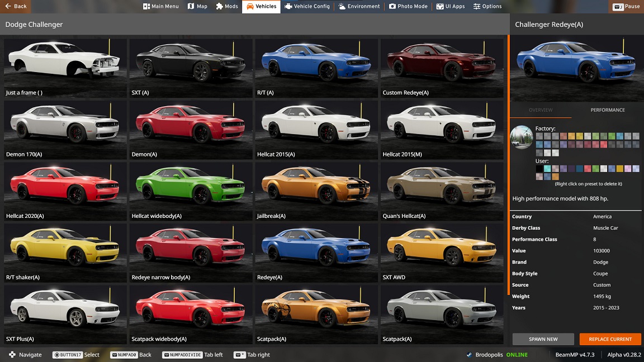Screen dimensions: 644x362
Task: Launch Photo Mode camera icon
Action: click(x=392, y=7)
